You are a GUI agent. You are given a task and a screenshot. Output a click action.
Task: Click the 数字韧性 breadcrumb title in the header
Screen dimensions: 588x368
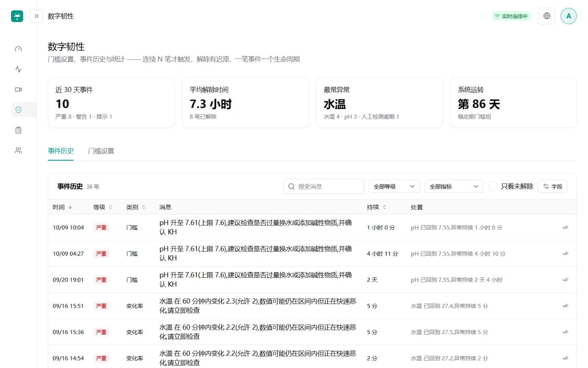pyautogui.click(x=61, y=16)
